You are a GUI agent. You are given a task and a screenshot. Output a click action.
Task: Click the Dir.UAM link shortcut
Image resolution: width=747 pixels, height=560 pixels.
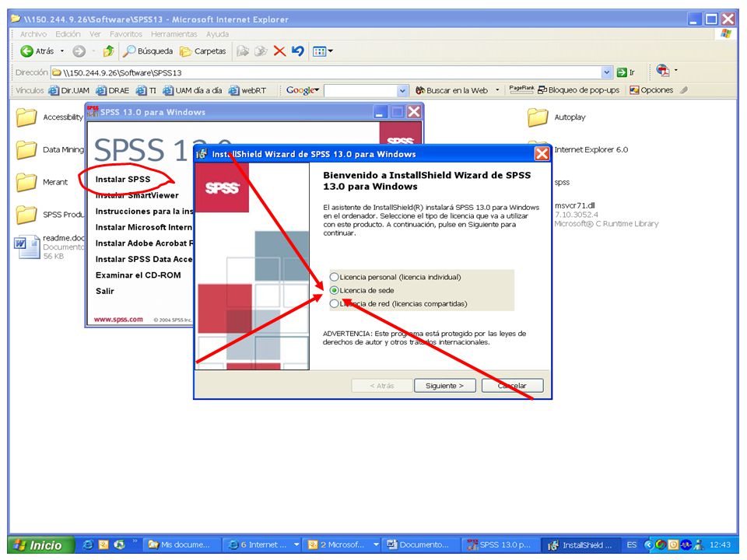pyautogui.click(x=69, y=90)
